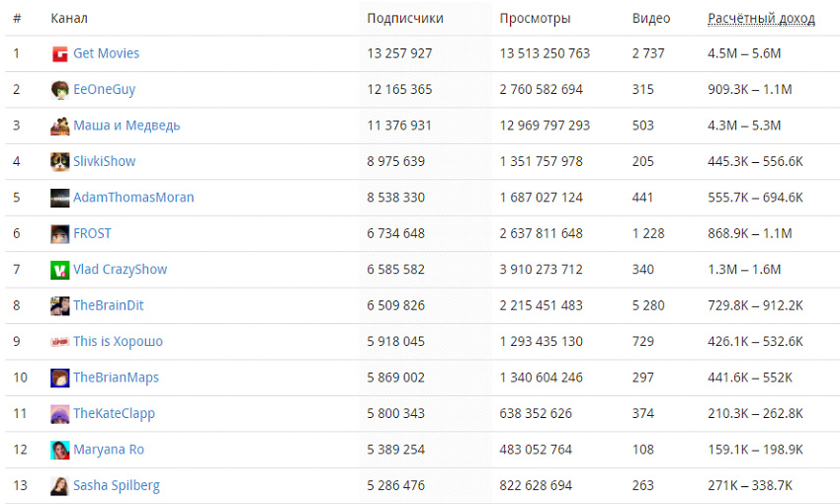Open Маша и Медведь channel thumbnail icon

pyautogui.click(x=60, y=126)
